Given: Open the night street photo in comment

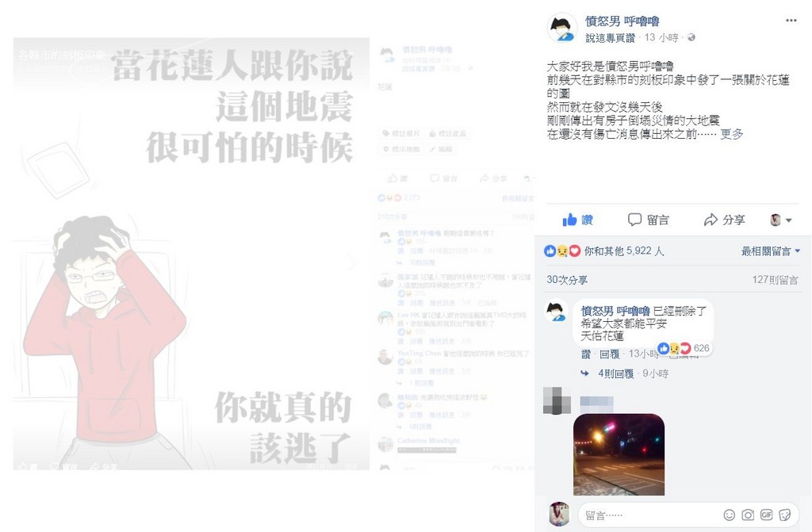Looking at the screenshot, I should coord(619,454).
